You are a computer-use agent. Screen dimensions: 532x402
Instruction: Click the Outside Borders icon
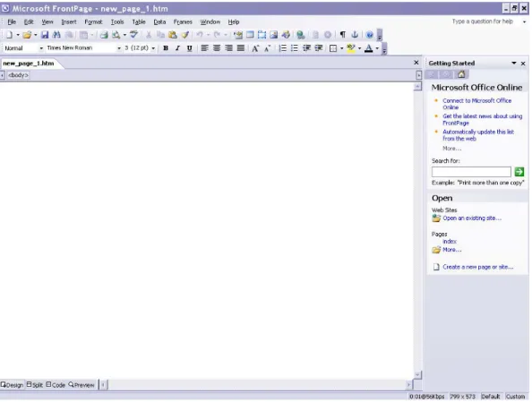tap(333, 48)
